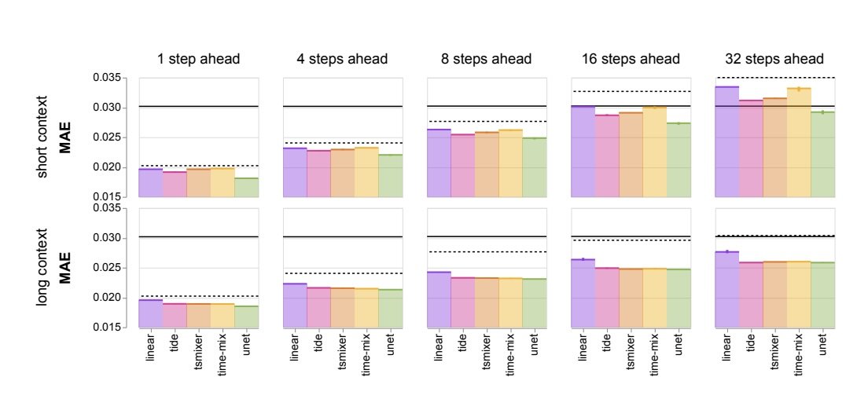This screenshot has height=410, width=868.
Task: Click orange tsmixer bar in long-context 16-steps chart
Action: (x=631, y=298)
